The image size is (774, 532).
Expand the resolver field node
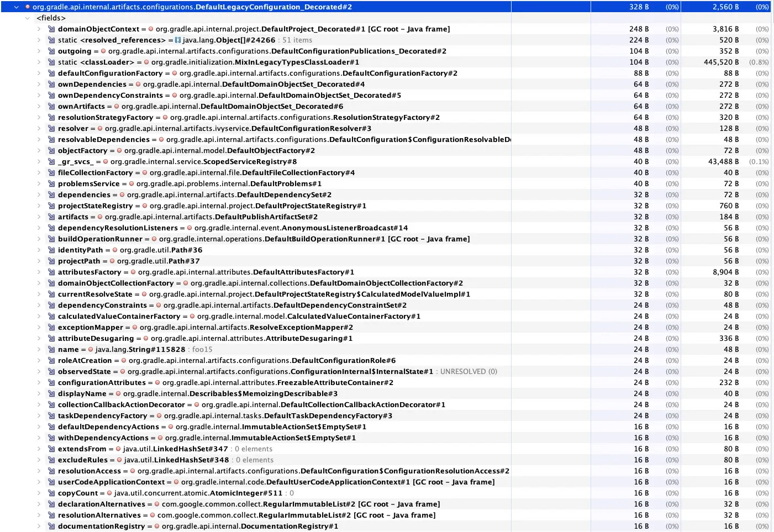(x=39, y=129)
